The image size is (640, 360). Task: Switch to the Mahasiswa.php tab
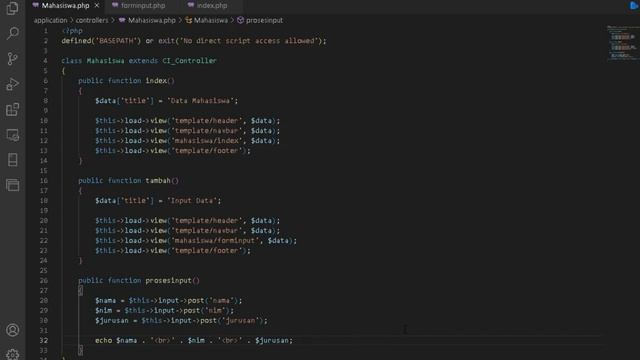point(65,6)
